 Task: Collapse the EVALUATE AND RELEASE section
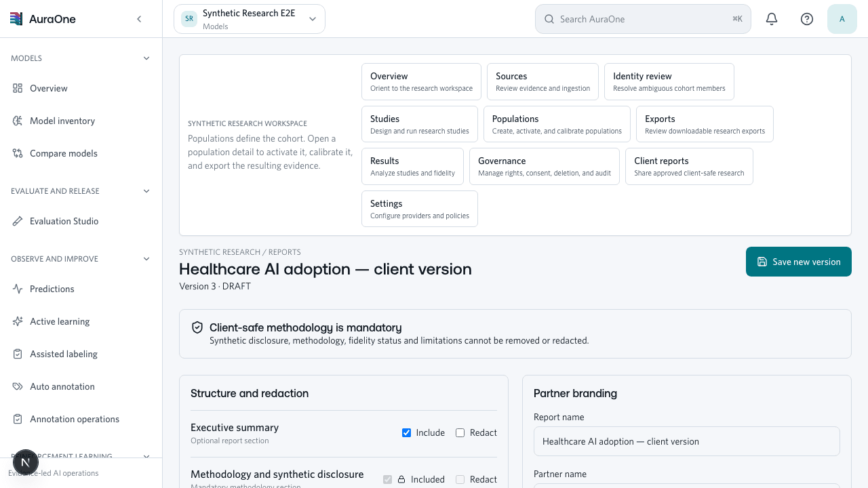point(146,191)
